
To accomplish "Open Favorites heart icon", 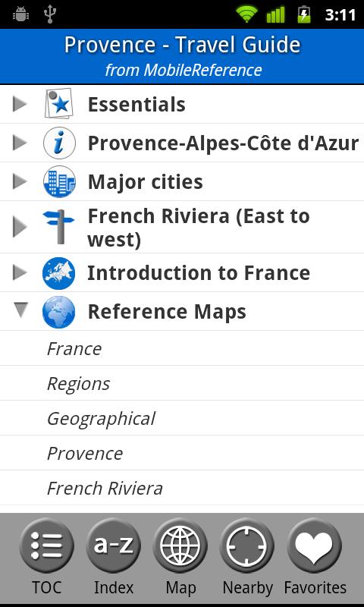I will (314, 546).
